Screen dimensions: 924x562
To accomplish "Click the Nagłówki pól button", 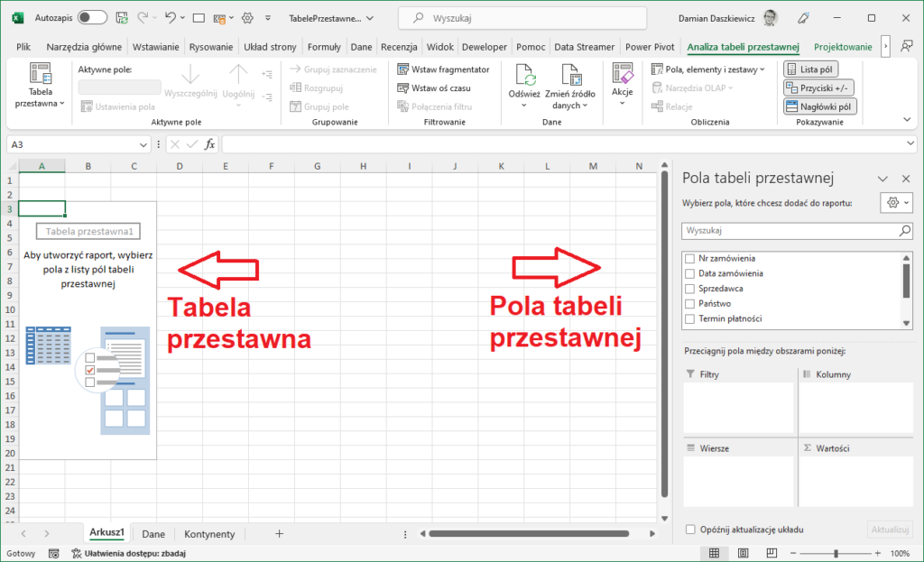I will (x=819, y=106).
